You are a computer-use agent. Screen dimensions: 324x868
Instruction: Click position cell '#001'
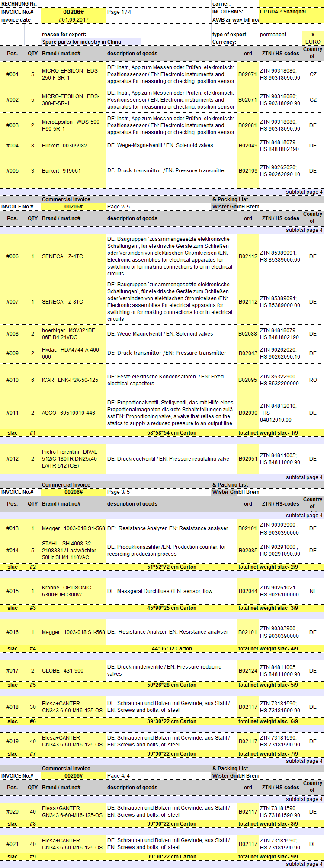[13, 74]
